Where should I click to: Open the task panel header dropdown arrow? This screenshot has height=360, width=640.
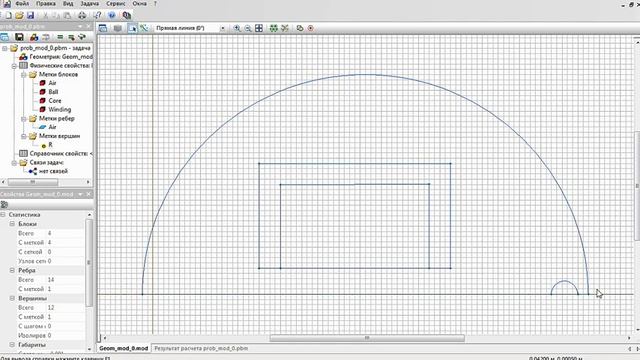[x=80, y=27]
